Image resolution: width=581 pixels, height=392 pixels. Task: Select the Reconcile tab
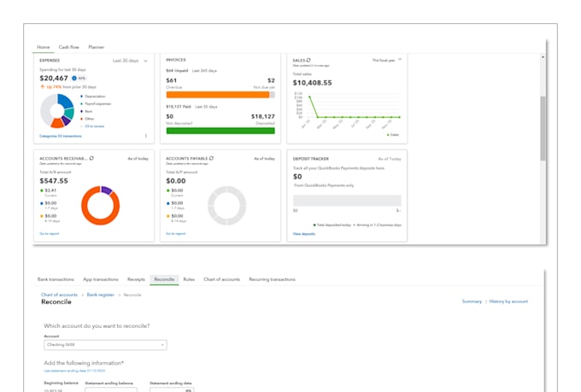pyautogui.click(x=164, y=279)
